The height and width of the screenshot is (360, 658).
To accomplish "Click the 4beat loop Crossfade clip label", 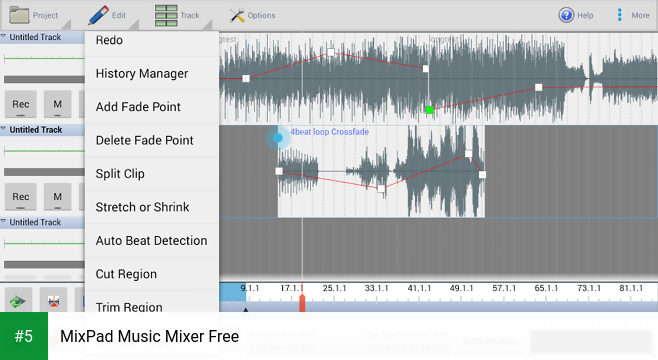I will [x=330, y=132].
